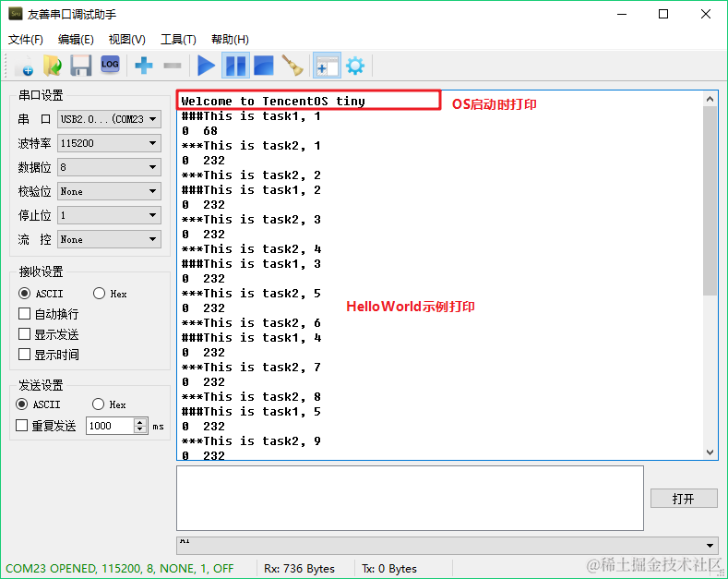Open the 视图(V) menu

coord(126,40)
